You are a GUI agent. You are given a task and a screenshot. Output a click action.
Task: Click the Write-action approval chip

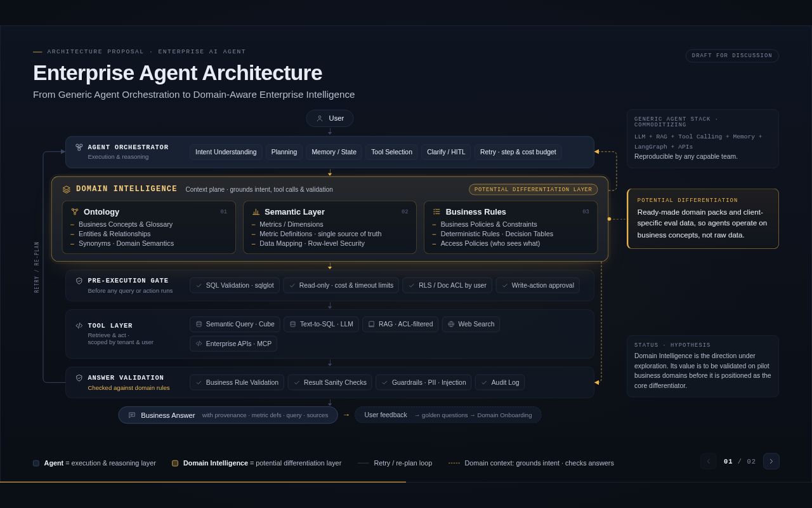tap(537, 286)
